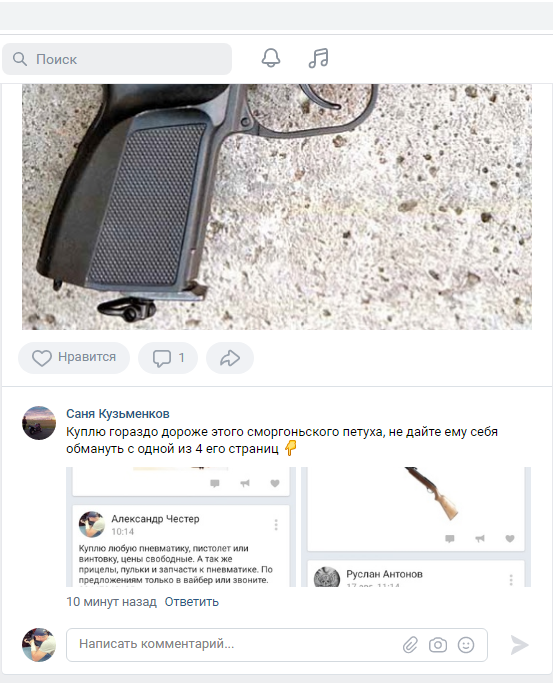The height and width of the screenshot is (683, 553).
Task: Attach a file with paperclip icon
Action: click(410, 645)
